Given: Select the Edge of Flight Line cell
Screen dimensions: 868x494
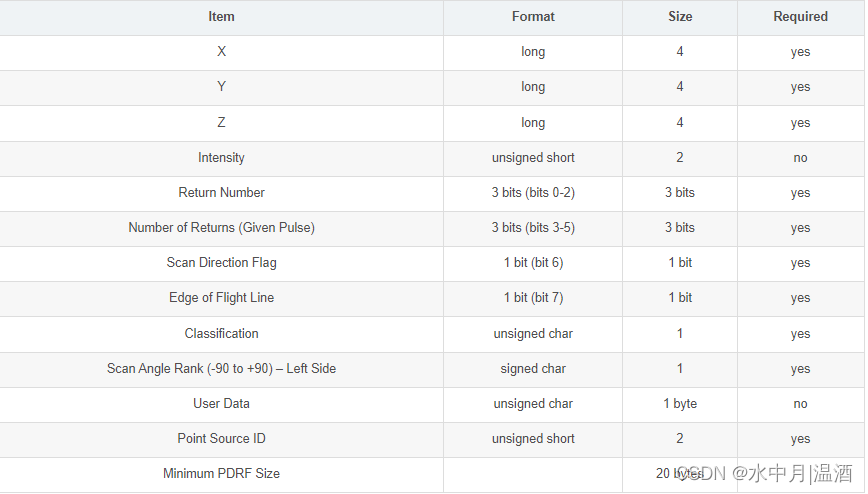Looking at the screenshot, I should tap(221, 297).
